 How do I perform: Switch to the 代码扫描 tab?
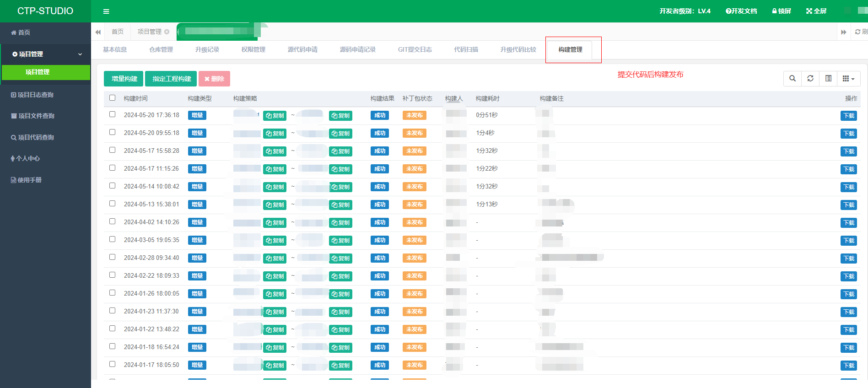click(466, 49)
